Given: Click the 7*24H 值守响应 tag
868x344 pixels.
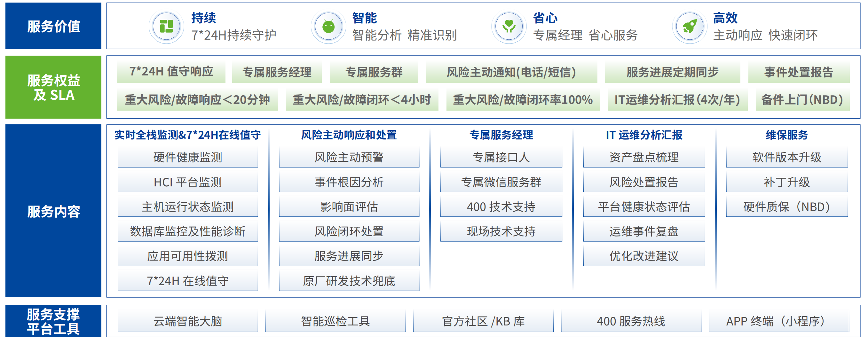Looking at the screenshot, I should (171, 72).
